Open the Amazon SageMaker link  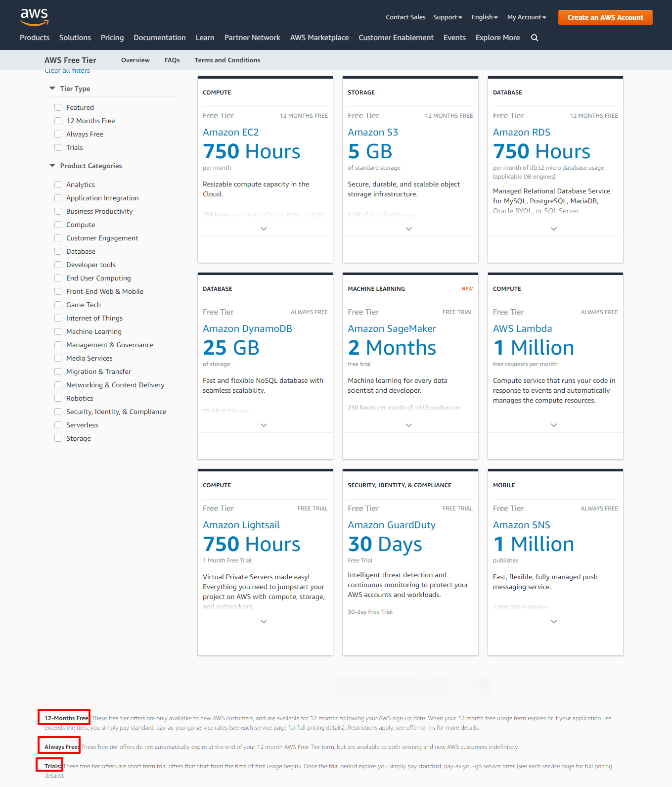(x=392, y=328)
